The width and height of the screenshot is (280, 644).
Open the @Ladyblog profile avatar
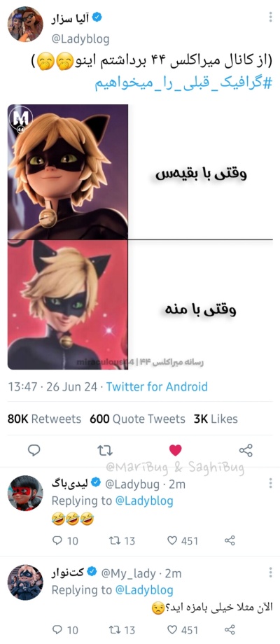click(25, 24)
